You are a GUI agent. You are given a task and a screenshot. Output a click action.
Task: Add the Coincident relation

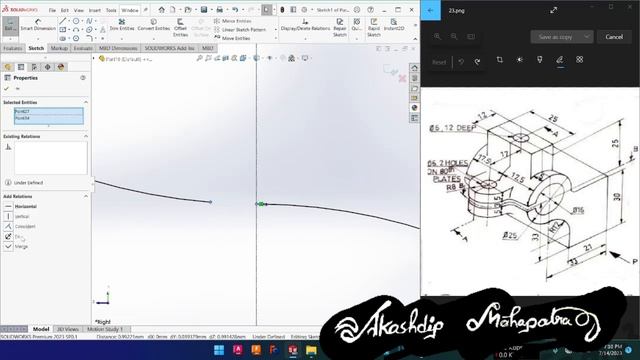coord(20,227)
